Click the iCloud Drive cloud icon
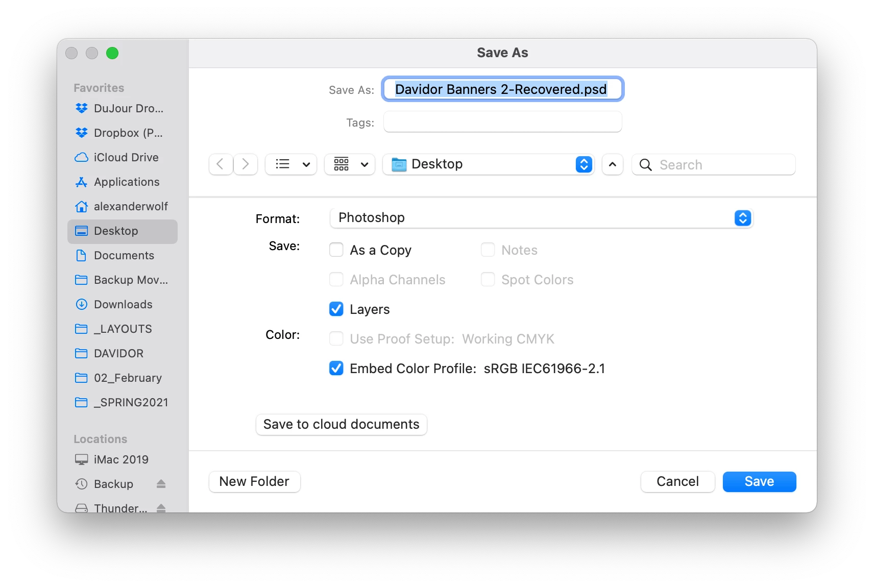This screenshot has height=588, width=874. pyautogui.click(x=81, y=157)
